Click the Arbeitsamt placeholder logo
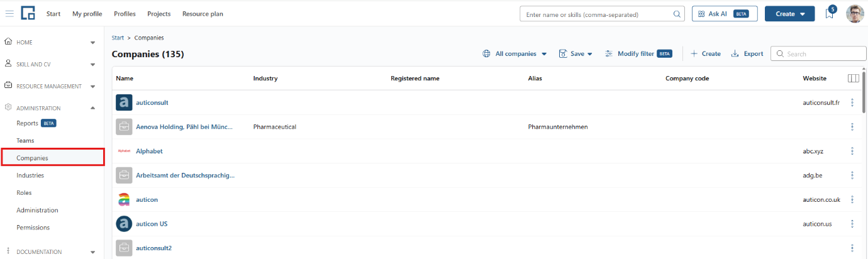Screen dimensions: 868x259 124,175
